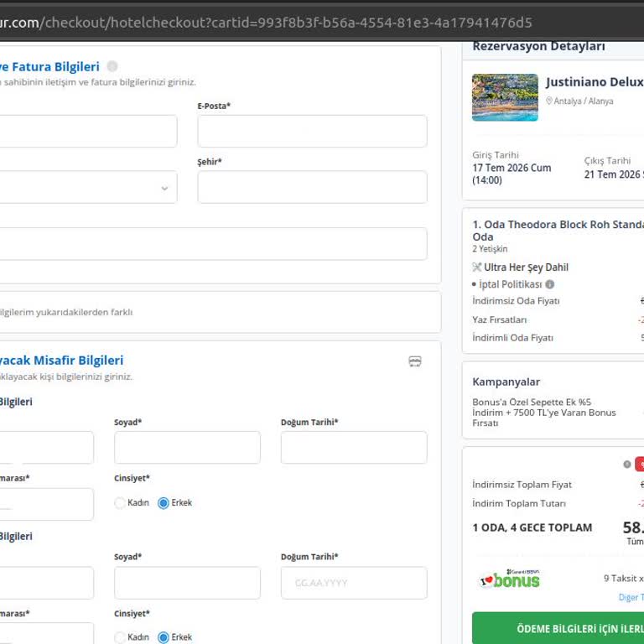Open the Diğer installment options link
644x644 pixels.
pyautogui.click(x=631, y=597)
